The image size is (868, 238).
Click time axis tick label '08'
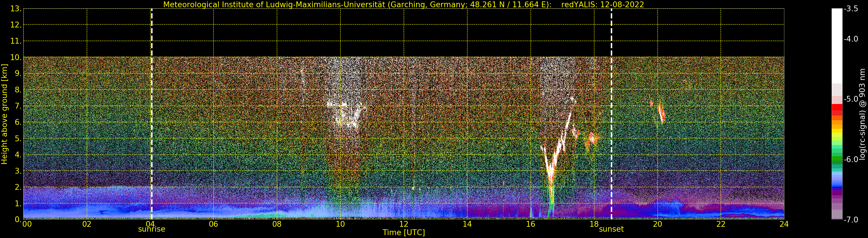[x=277, y=224]
